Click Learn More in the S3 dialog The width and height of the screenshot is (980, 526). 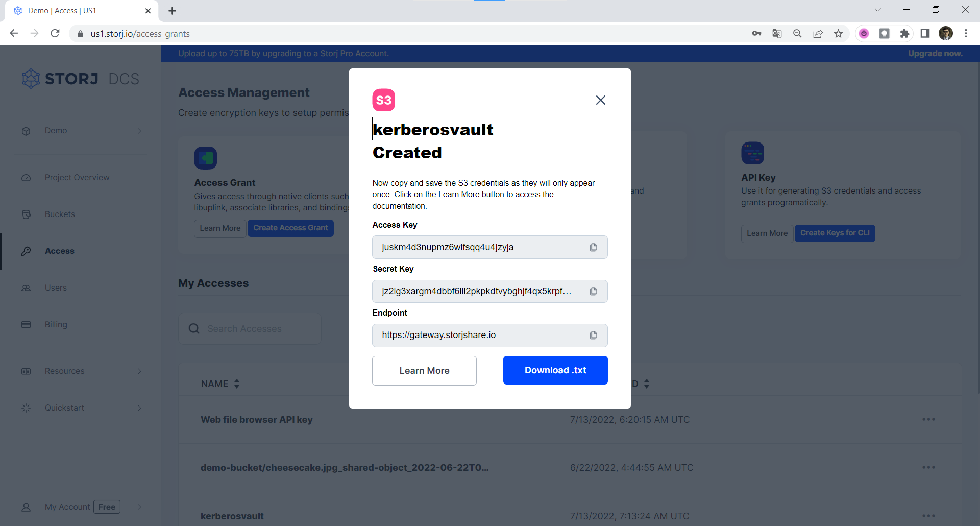click(x=424, y=371)
